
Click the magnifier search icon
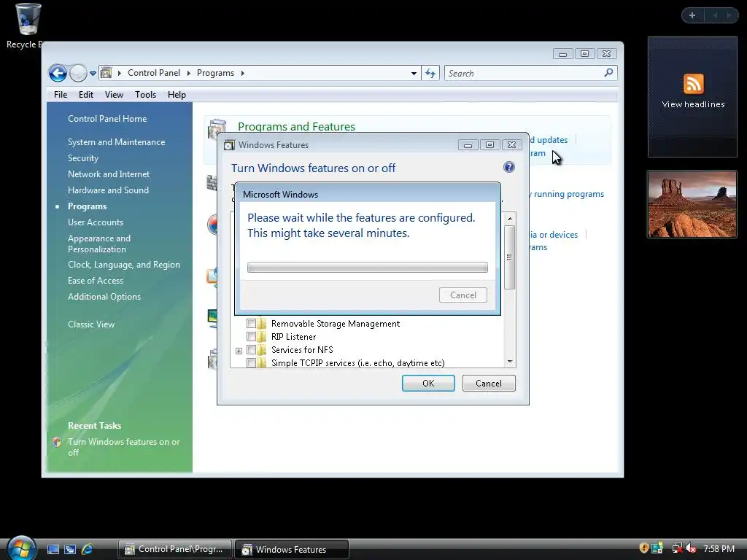pyautogui.click(x=608, y=73)
